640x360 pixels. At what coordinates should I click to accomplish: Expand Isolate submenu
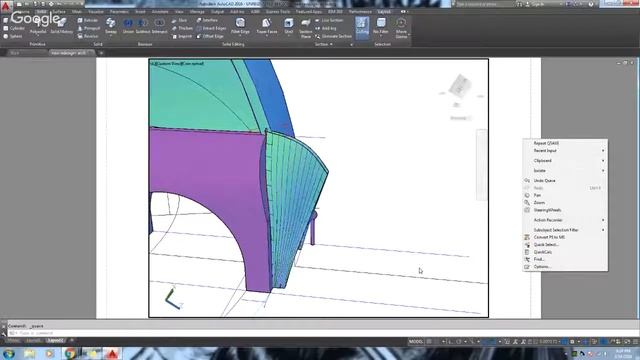(565, 171)
